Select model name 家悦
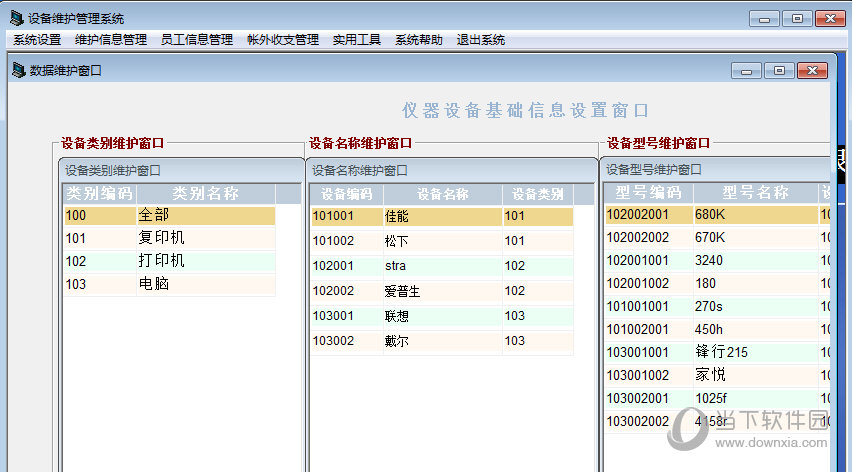 click(x=755, y=375)
